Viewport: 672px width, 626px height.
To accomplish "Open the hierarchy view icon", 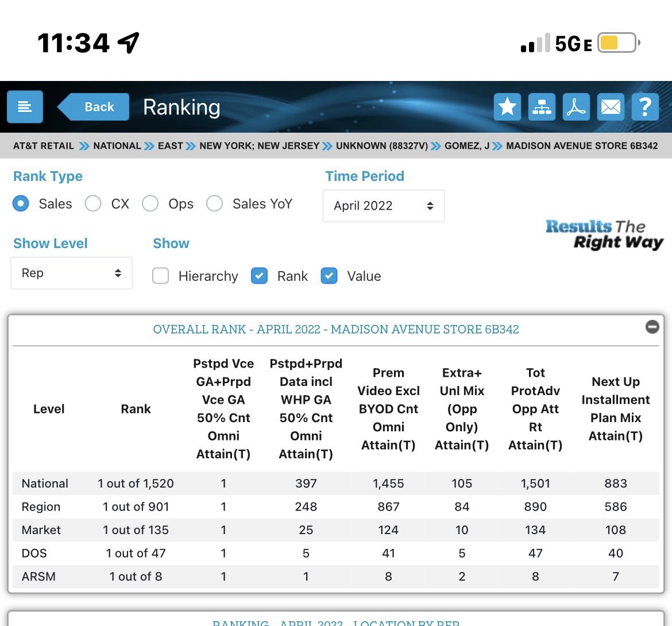I will coord(542,106).
